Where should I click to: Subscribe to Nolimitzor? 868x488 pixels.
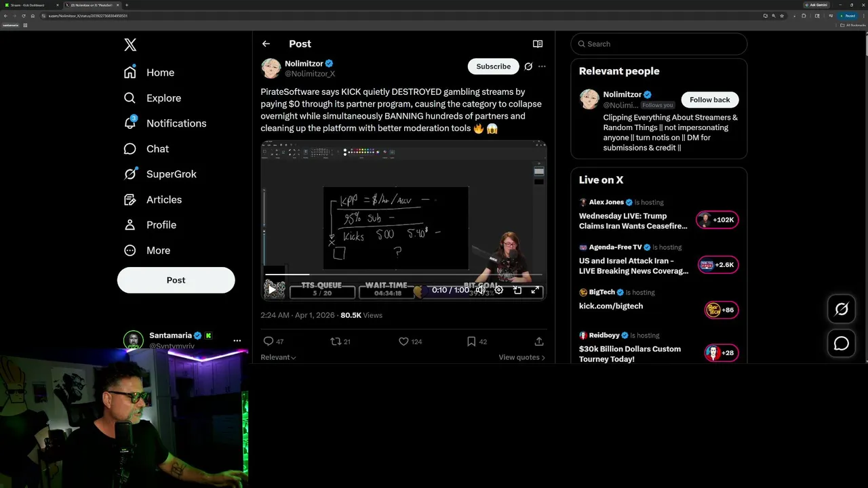(493, 66)
